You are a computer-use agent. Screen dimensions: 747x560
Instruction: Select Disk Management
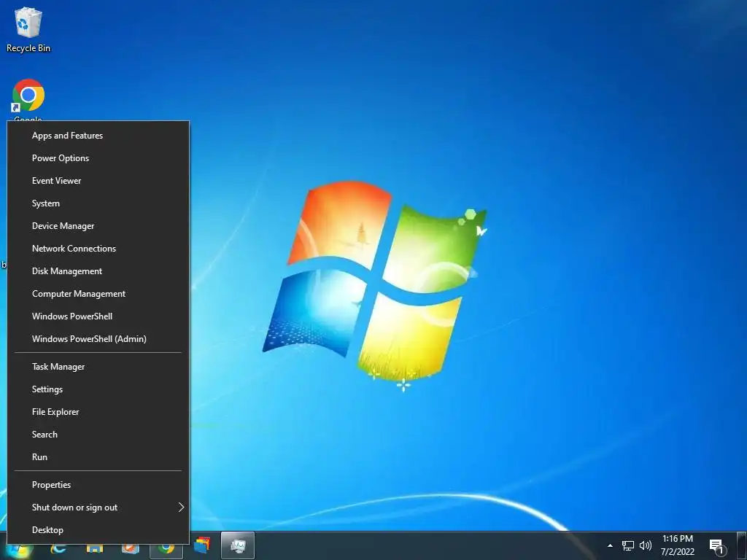tap(98, 271)
